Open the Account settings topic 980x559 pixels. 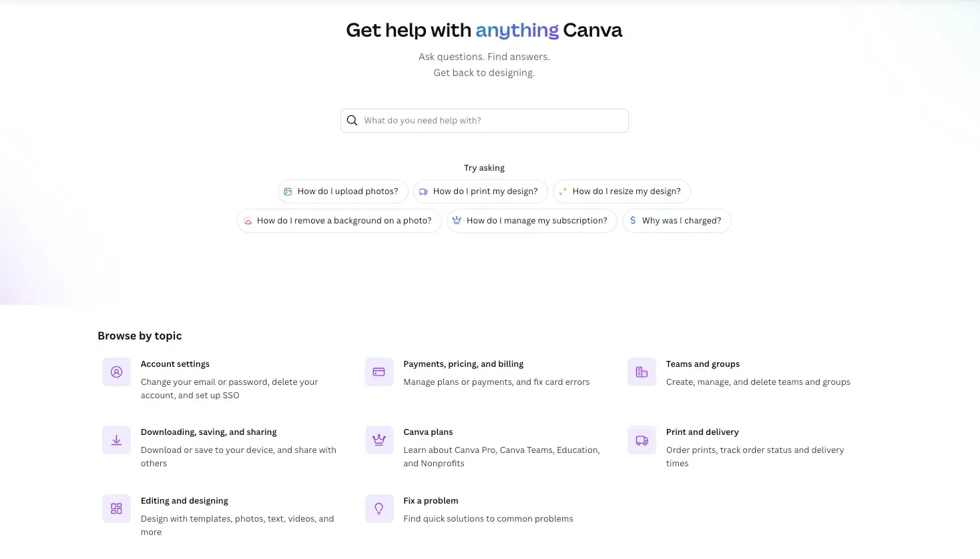point(175,364)
